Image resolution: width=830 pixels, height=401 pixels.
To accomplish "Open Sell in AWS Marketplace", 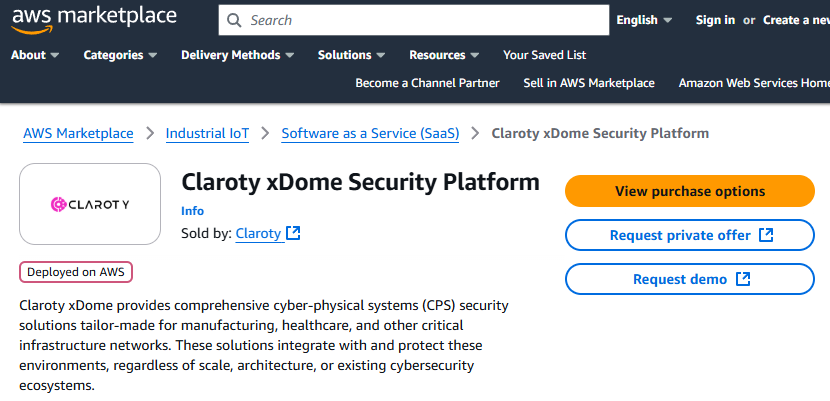I will [589, 83].
